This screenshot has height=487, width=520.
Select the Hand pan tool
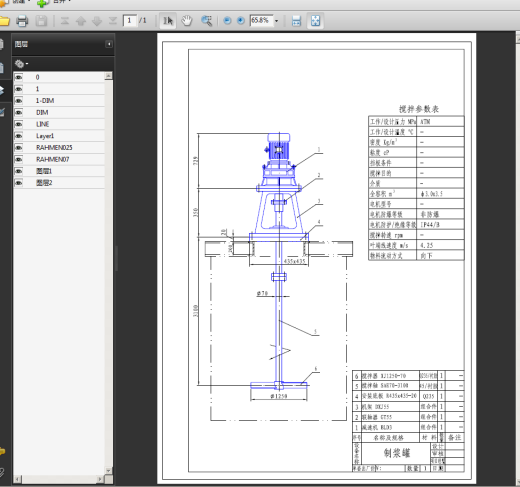(187, 21)
